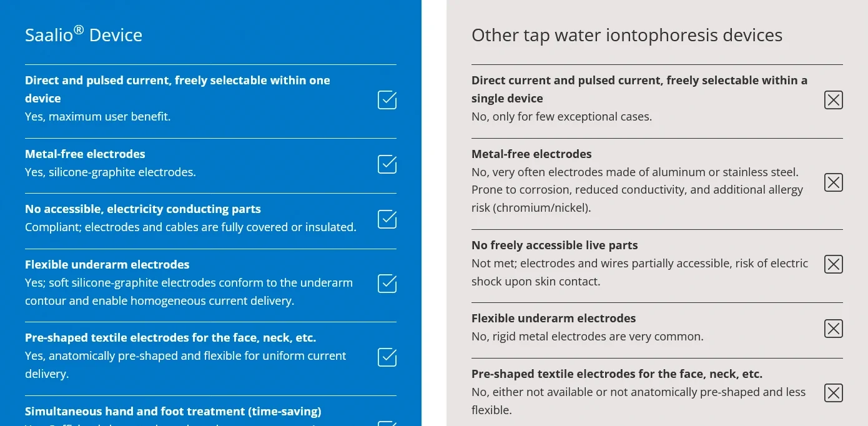
Task: Click 'No, only for few exceptional cases.' text
Action: (x=561, y=116)
